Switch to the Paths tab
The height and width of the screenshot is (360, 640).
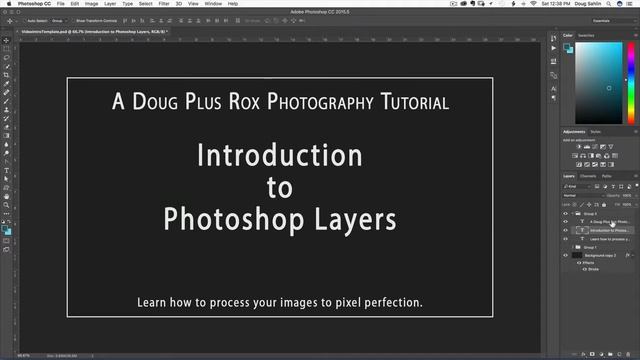click(x=607, y=176)
